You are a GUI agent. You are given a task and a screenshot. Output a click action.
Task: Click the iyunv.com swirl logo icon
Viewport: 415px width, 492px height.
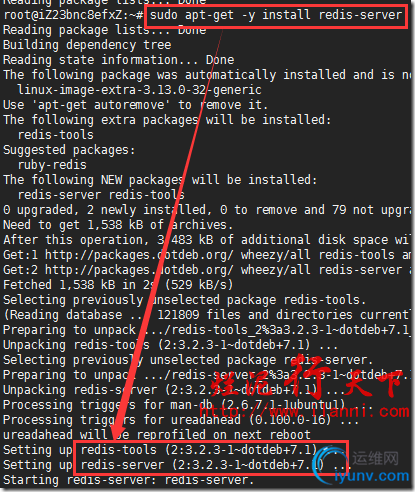tap(330, 464)
